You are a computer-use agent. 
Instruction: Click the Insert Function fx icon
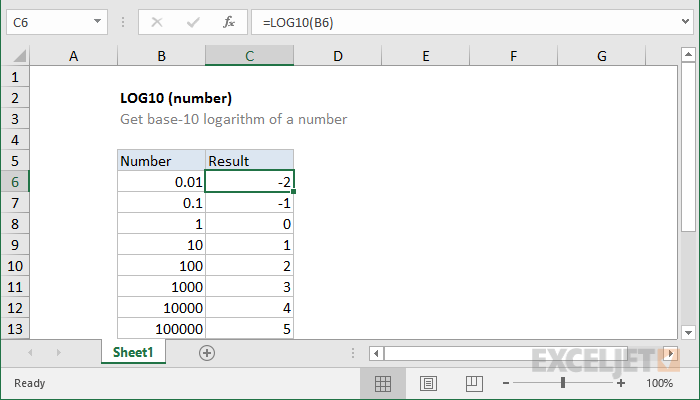(x=228, y=21)
